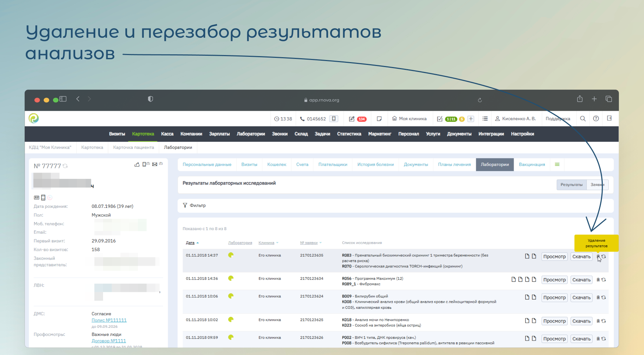Expand the Фильтр panel
This screenshot has width=644, height=355.
195,205
